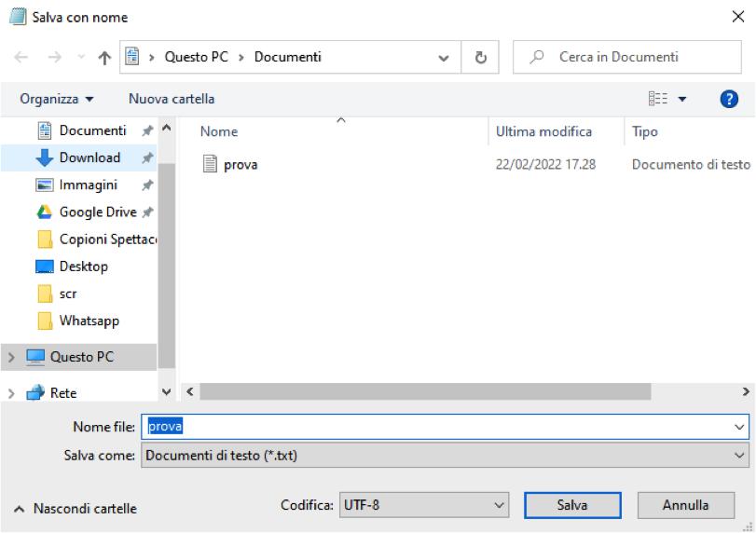
Task: Click the Annulla button
Action: pyautogui.click(x=685, y=505)
